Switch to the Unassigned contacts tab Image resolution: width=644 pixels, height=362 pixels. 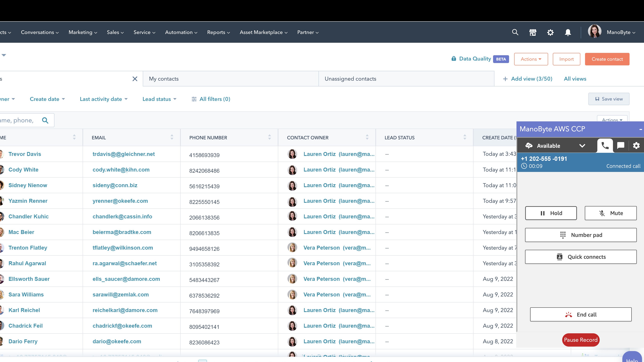click(x=350, y=78)
